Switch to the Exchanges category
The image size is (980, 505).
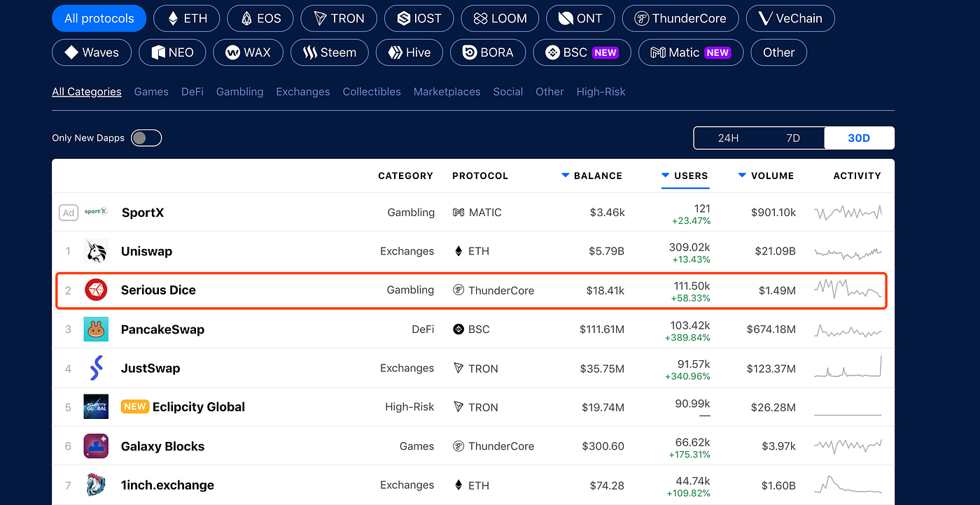point(303,92)
